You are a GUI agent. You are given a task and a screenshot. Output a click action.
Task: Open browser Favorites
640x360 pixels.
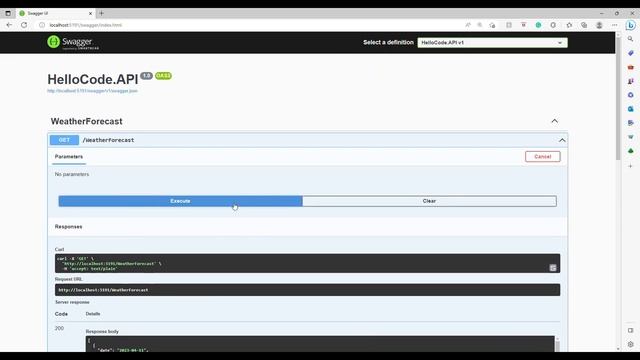coord(569,25)
